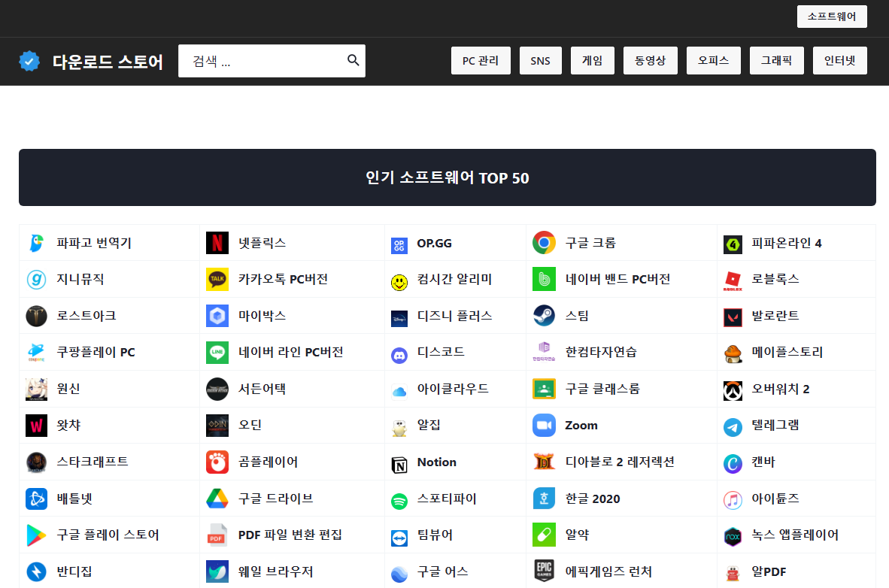Click the Watcha W icon
889x588 pixels.
(x=36, y=426)
